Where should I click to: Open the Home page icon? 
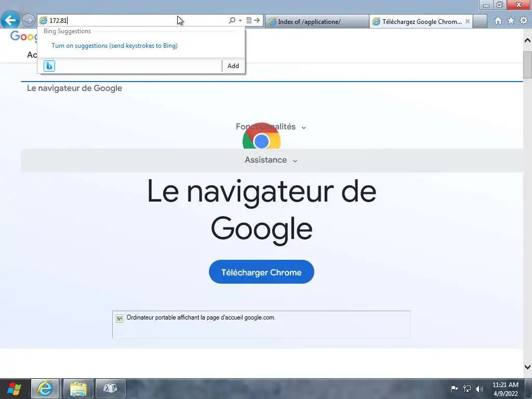[x=498, y=21]
